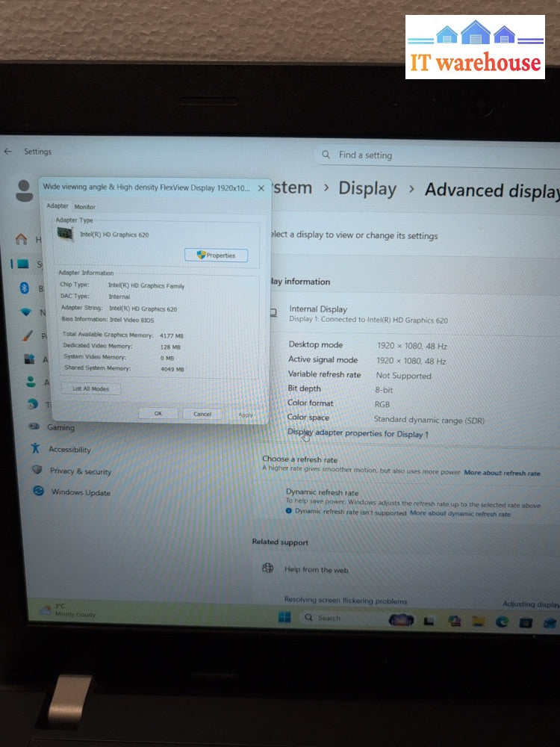Open the Privacy & security category

pos(81,471)
